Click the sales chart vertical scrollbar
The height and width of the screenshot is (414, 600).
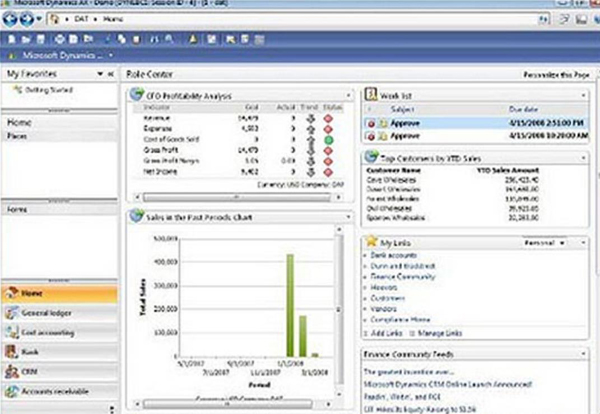[x=339, y=310]
